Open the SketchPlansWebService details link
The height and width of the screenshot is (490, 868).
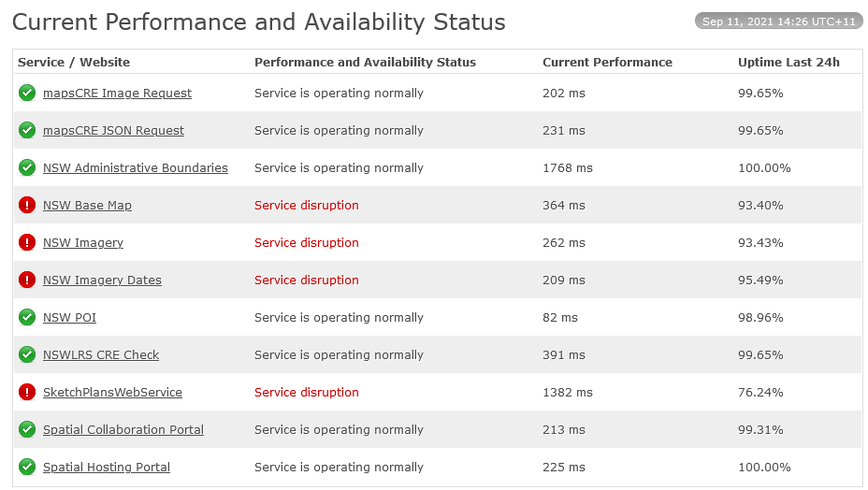(x=112, y=392)
